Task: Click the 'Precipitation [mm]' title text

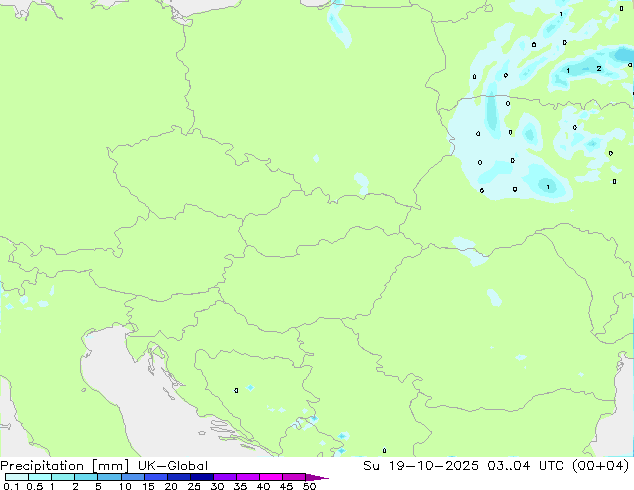Action: pyautogui.click(x=65, y=466)
